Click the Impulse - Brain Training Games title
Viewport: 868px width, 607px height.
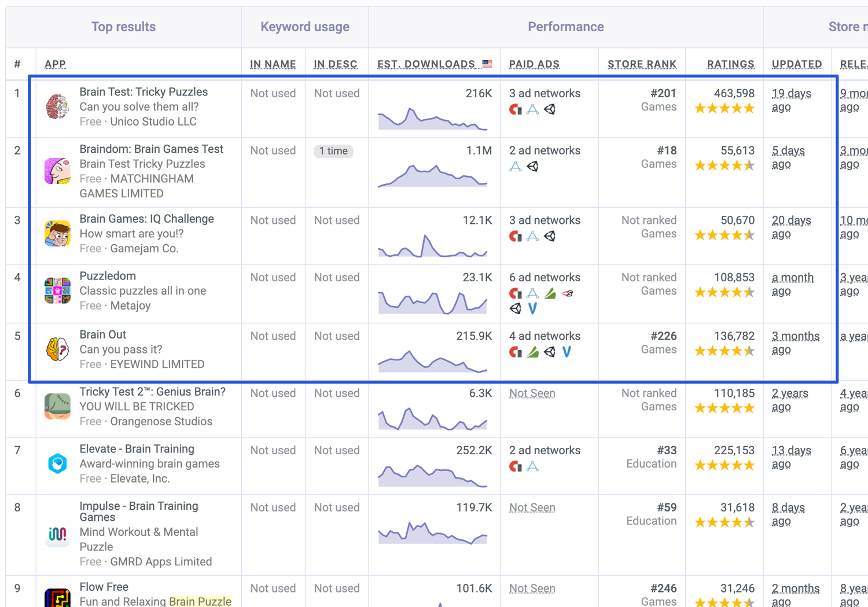click(x=139, y=512)
